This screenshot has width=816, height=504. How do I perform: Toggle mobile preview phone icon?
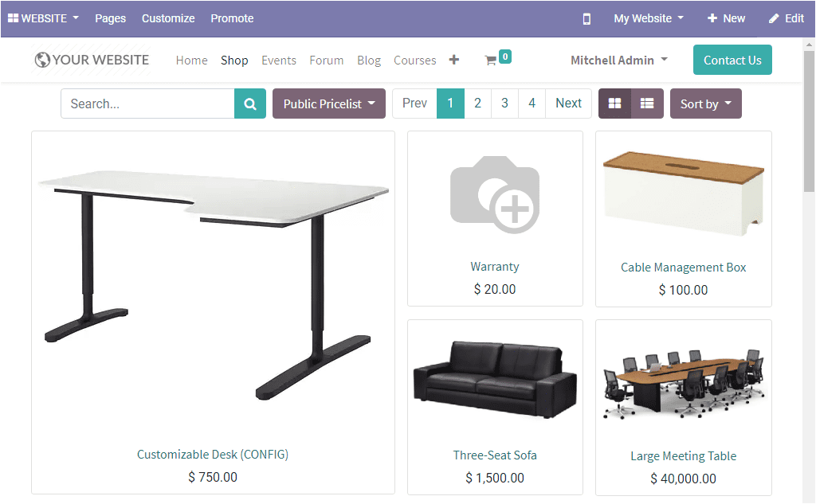(x=586, y=19)
